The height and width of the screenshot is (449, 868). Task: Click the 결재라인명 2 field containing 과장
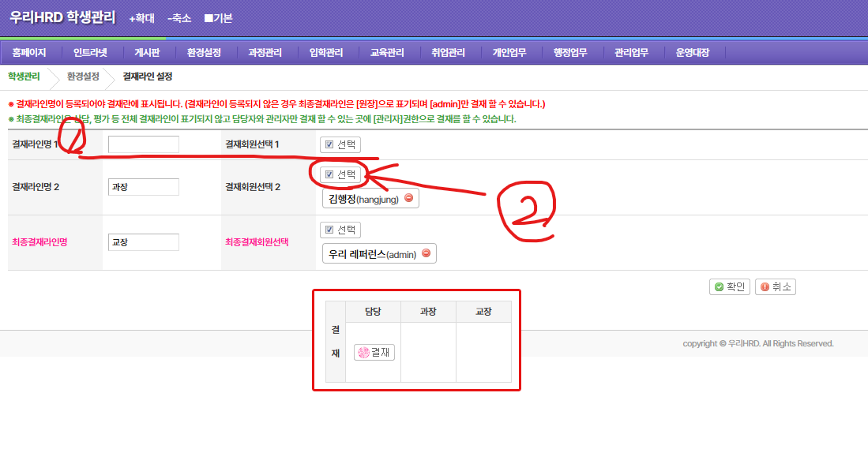[x=144, y=187]
